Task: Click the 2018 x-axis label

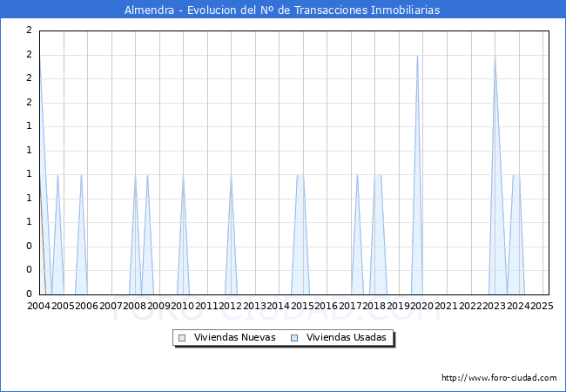Action: click(374, 306)
